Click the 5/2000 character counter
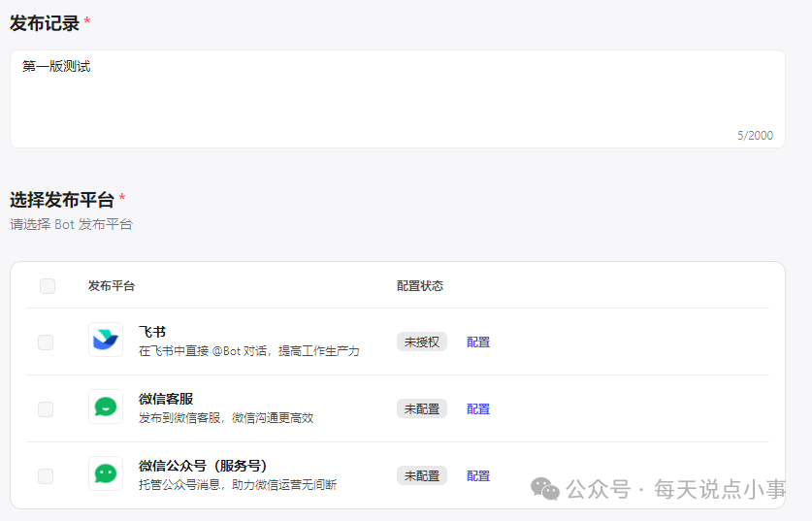 [x=755, y=136]
